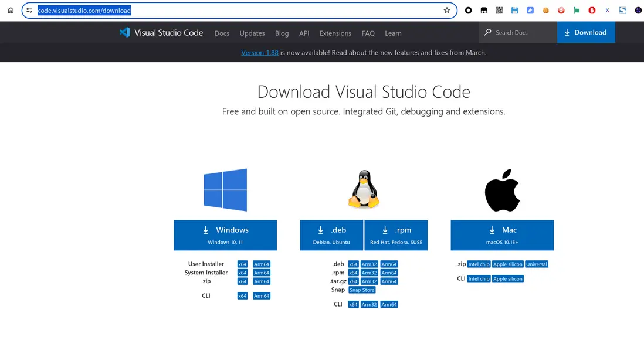Click the browser home icon
644x347 pixels.
click(x=11, y=11)
